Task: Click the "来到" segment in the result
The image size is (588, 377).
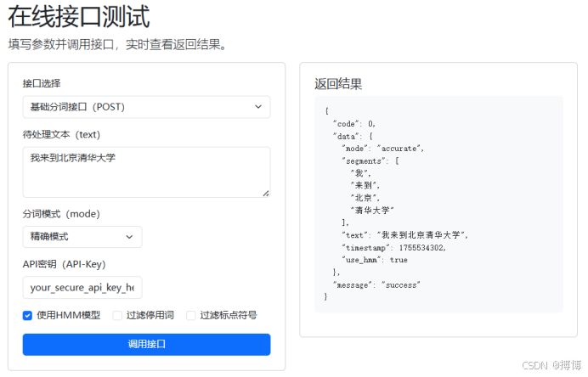Action: [365, 185]
